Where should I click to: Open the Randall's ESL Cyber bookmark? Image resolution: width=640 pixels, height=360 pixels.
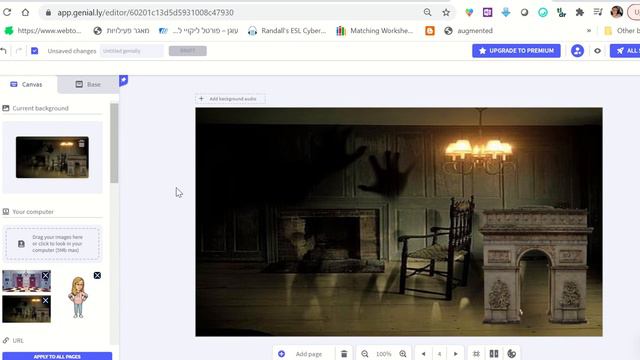287,31
